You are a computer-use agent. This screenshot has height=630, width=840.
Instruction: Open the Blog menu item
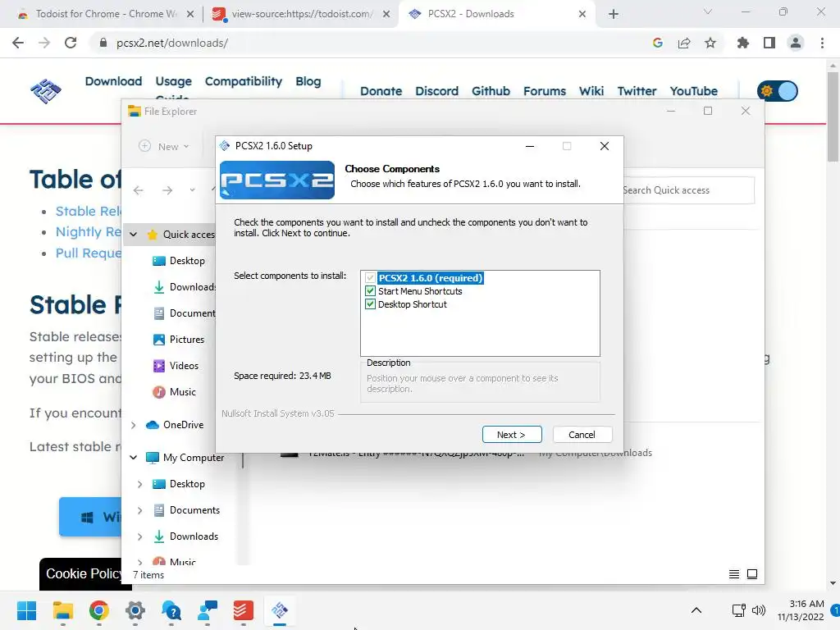pyautogui.click(x=308, y=81)
